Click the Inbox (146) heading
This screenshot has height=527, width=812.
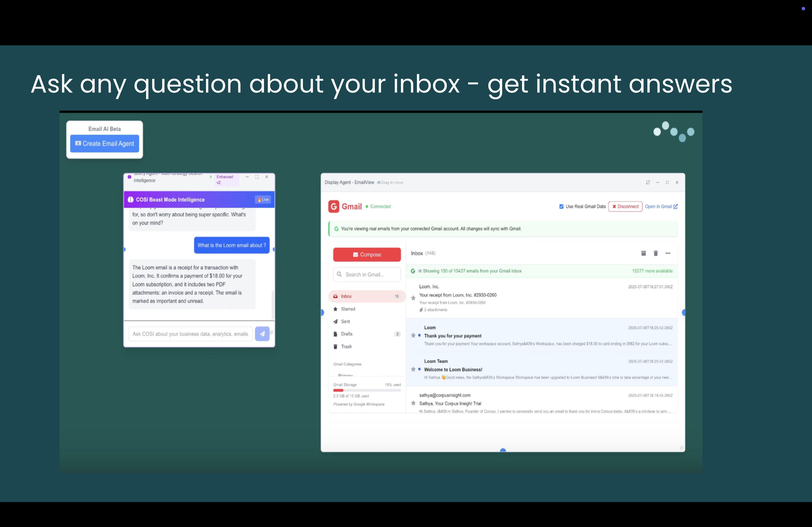[x=423, y=253]
